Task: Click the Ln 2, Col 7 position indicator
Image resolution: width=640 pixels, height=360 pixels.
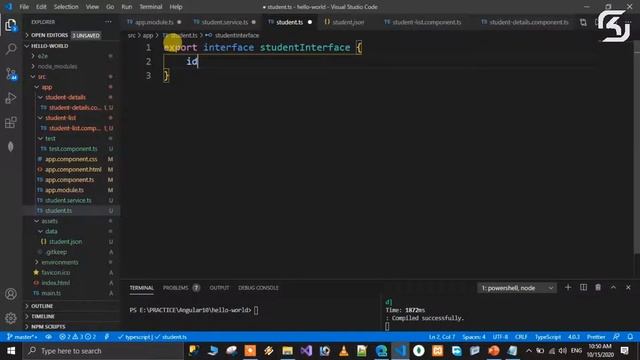Action: tap(442, 337)
